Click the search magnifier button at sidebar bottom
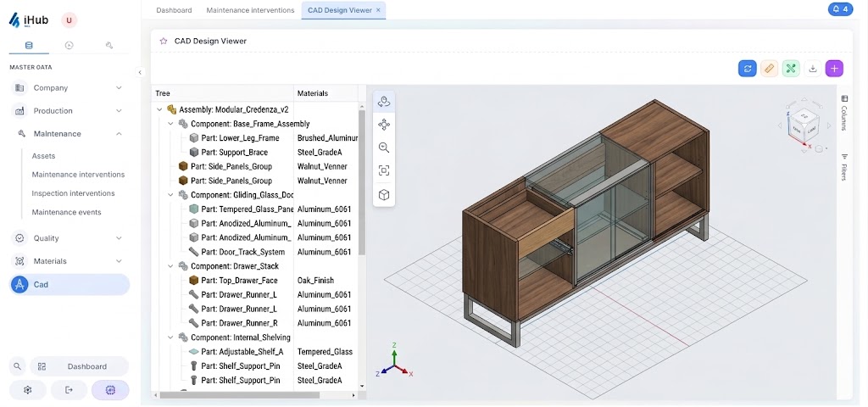Image resolution: width=868 pixels, height=407 pixels. point(17,366)
